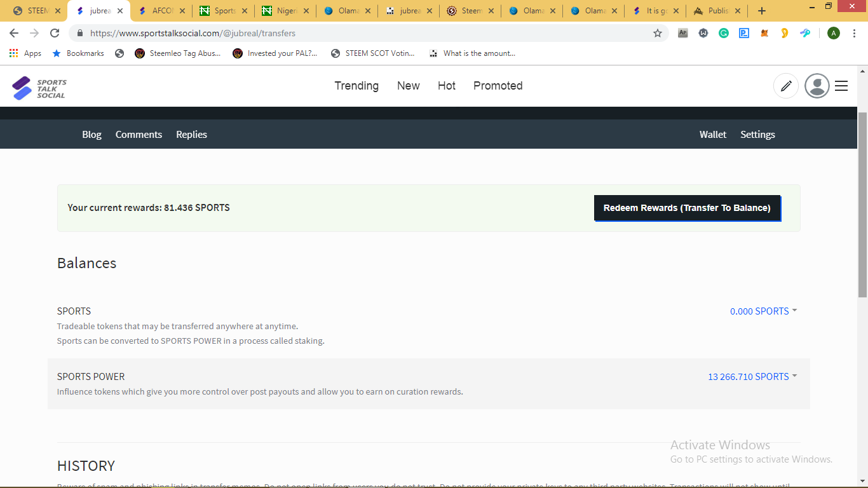Click the browser back arrow
Viewport: 868px width, 488px height.
(x=14, y=33)
